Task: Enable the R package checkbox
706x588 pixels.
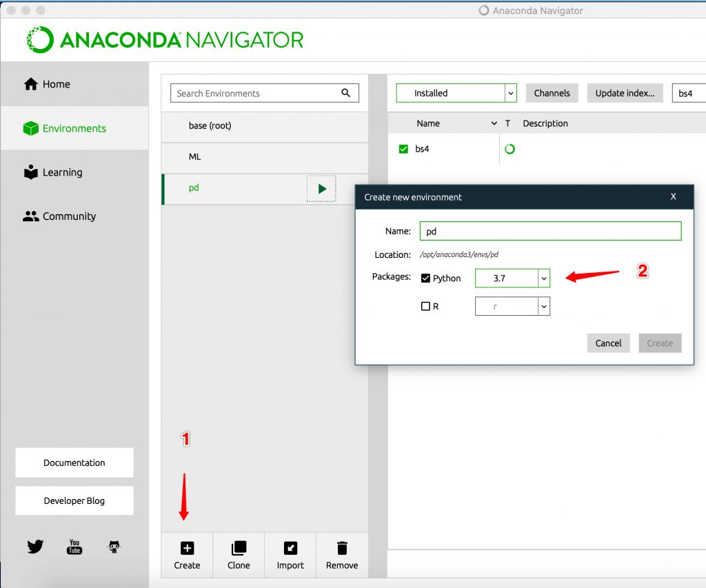Action: point(425,306)
